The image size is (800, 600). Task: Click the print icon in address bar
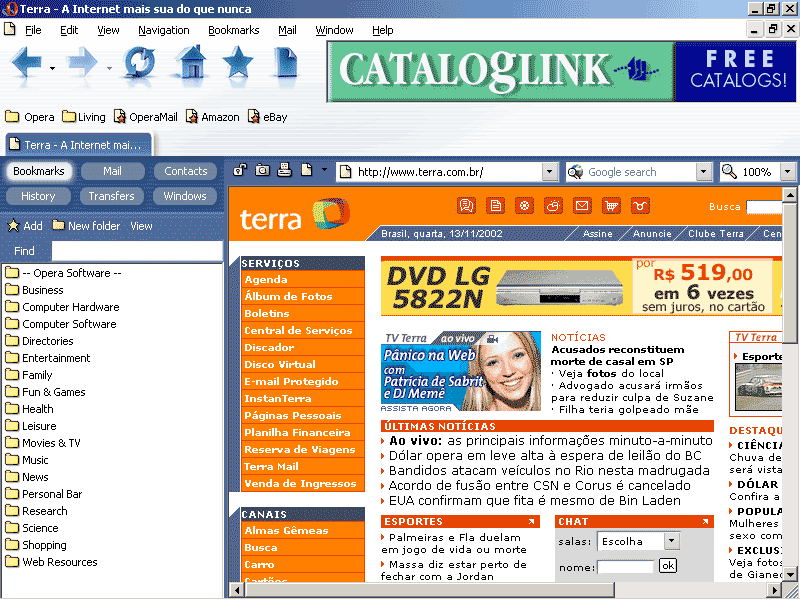point(284,171)
